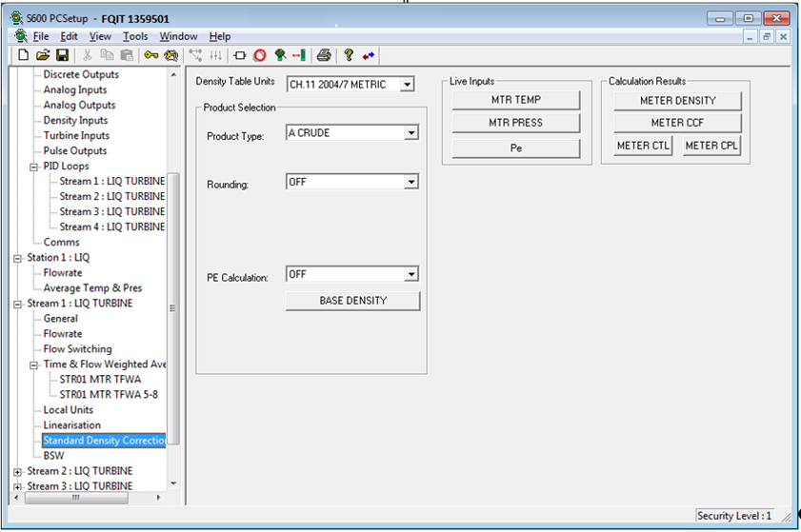The height and width of the screenshot is (532, 801).
Task: Click the red arrow transfer icon
Action: tap(299, 55)
